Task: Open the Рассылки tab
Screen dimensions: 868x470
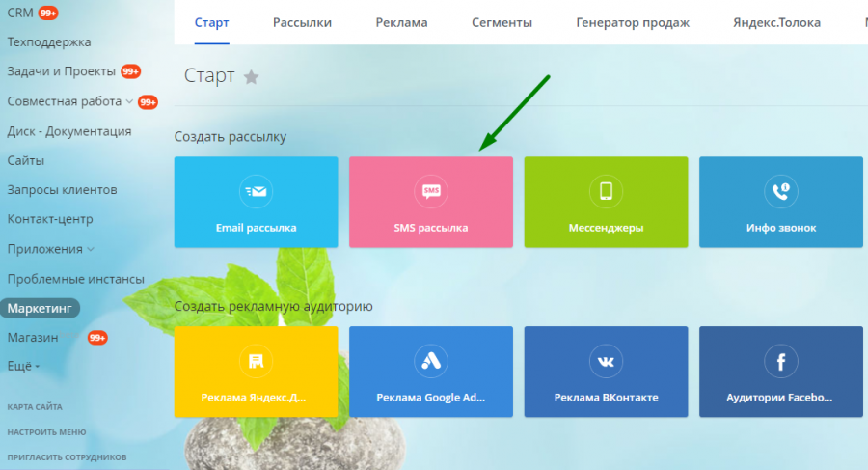Action: coord(302,23)
